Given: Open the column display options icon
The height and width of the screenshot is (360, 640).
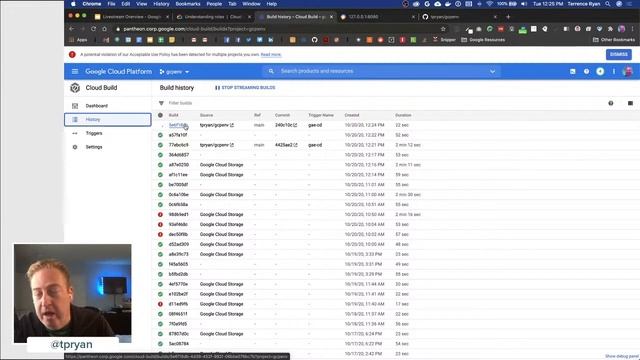Looking at the screenshot, I should [630, 103].
